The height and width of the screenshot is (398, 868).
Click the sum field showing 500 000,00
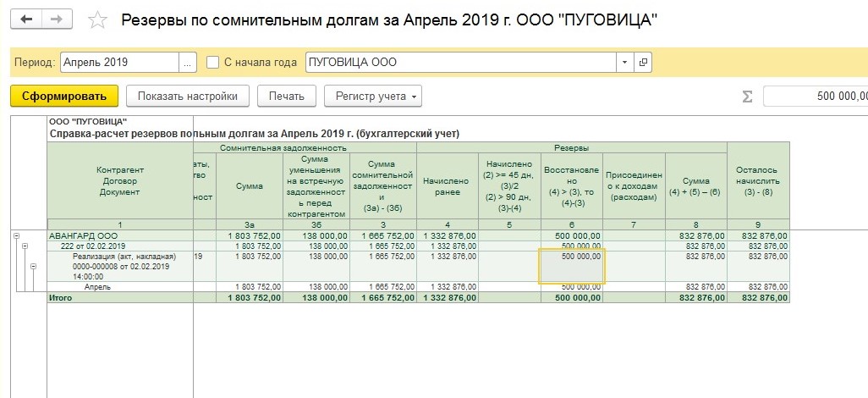816,97
